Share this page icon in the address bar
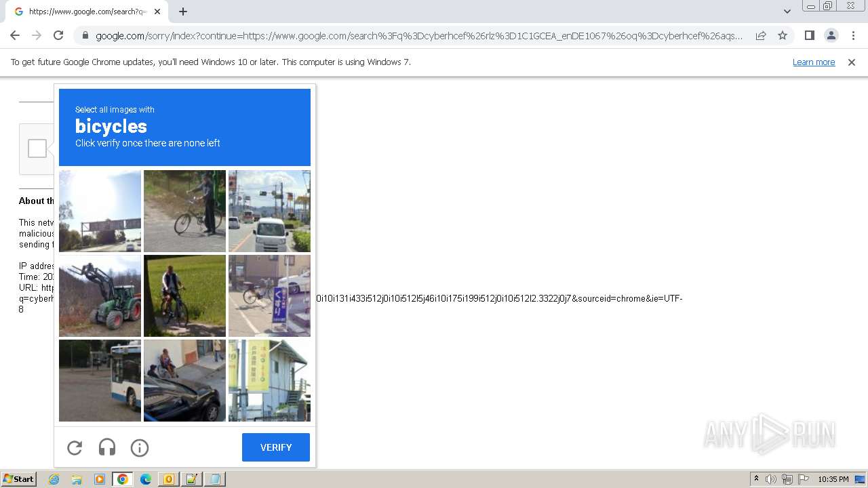868x488 pixels. [761, 35]
